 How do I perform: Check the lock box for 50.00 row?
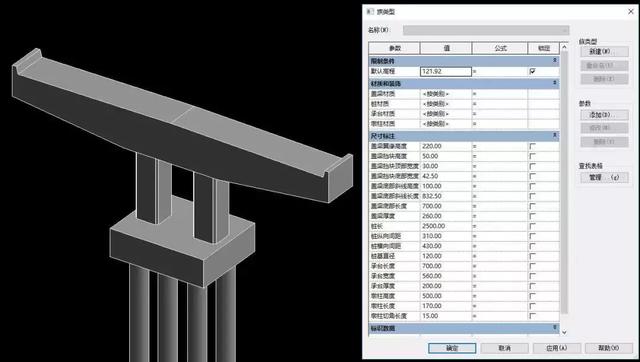pos(532,156)
